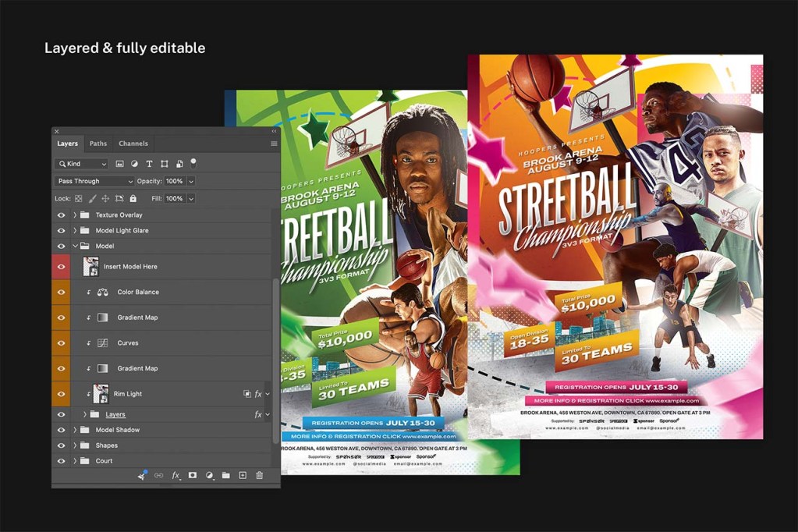798x532 pixels.
Task: Open Opacity slider dropdown arrow
Action: 191,181
